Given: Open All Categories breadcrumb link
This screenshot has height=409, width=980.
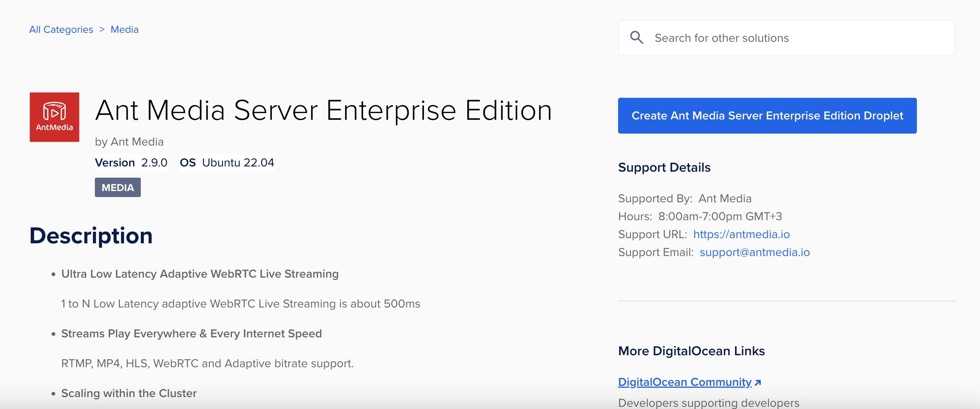Looking at the screenshot, I should click(61, 29).
